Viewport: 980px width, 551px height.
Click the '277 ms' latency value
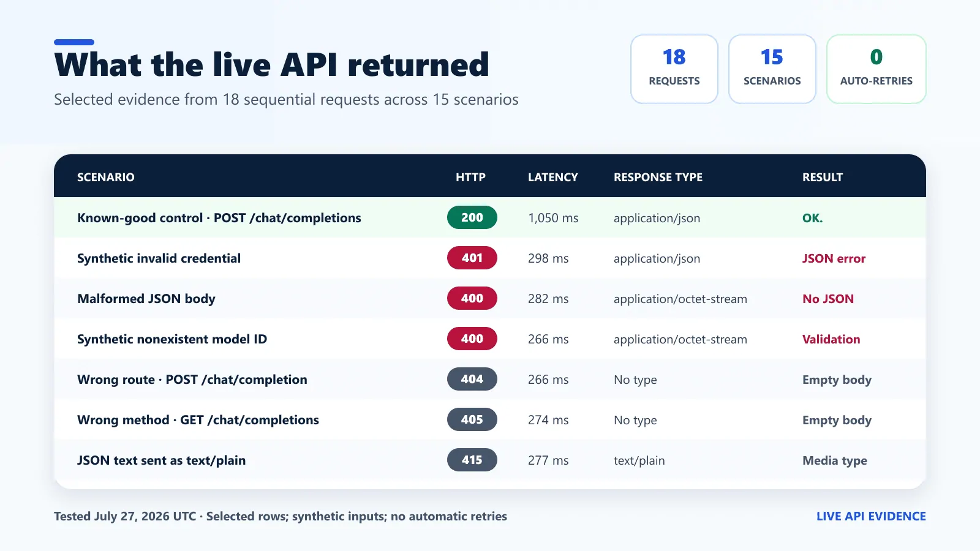[x=548, y=460]
